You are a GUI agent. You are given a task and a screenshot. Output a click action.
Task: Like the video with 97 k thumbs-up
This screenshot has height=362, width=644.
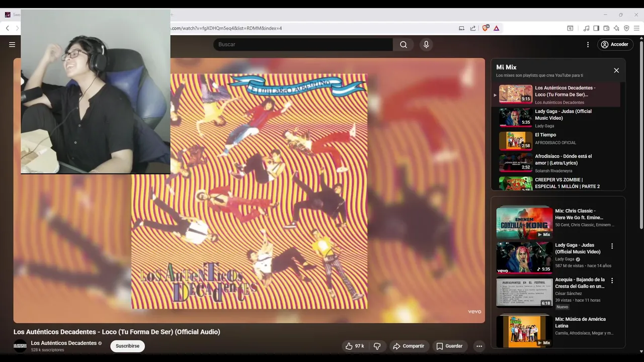[355, 346]
